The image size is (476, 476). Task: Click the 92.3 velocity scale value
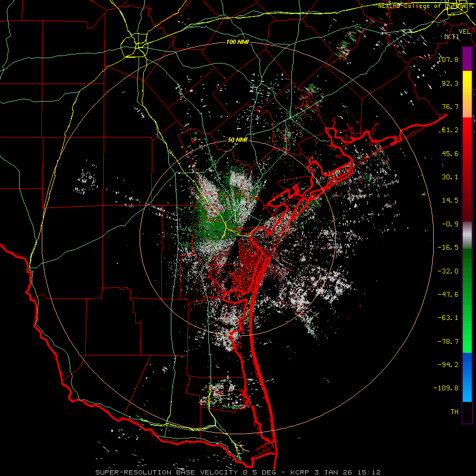click(450, 83)
